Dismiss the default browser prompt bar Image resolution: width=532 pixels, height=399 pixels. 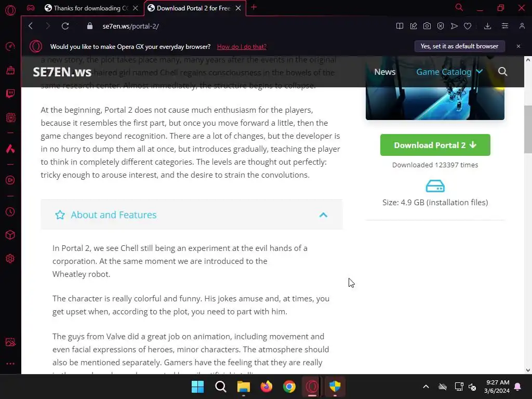tap(518, 46)
